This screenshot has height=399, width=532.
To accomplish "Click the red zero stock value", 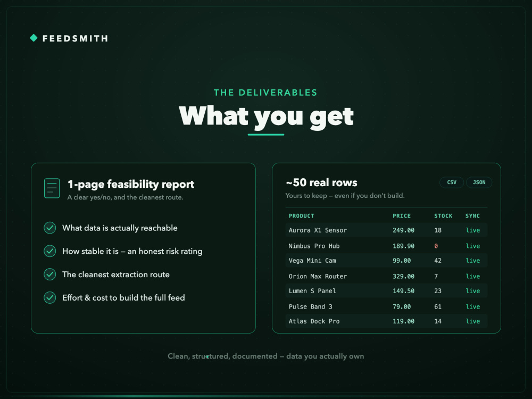I will [436, 246].
